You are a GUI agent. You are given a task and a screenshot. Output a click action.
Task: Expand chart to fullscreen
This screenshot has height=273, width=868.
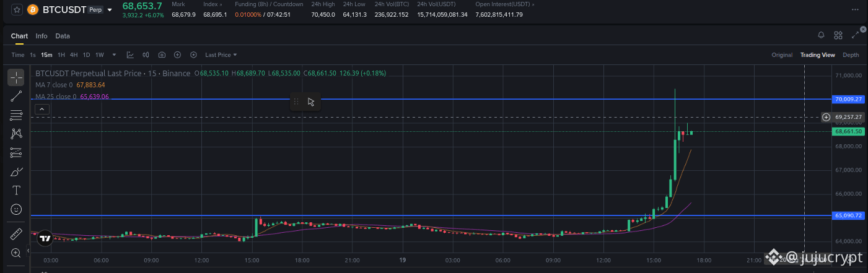click(x=856, y=35)
